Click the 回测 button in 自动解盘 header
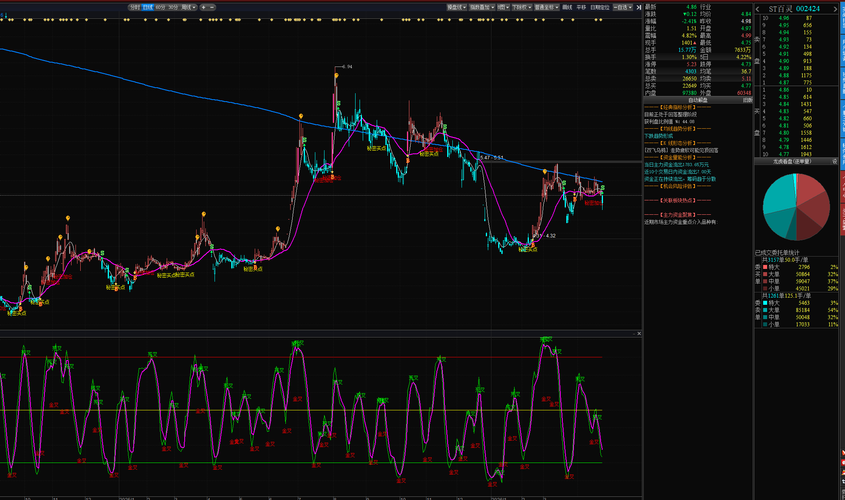Screen dimensions: 845x500 [x=746, y=100]
